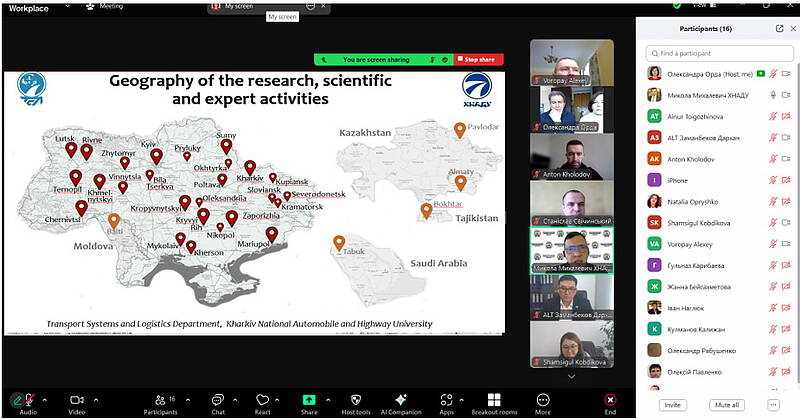The width and height of the screenshot is (800, 419).
Task: Expand the arrow next to Apps
Action: coord(462,400)
